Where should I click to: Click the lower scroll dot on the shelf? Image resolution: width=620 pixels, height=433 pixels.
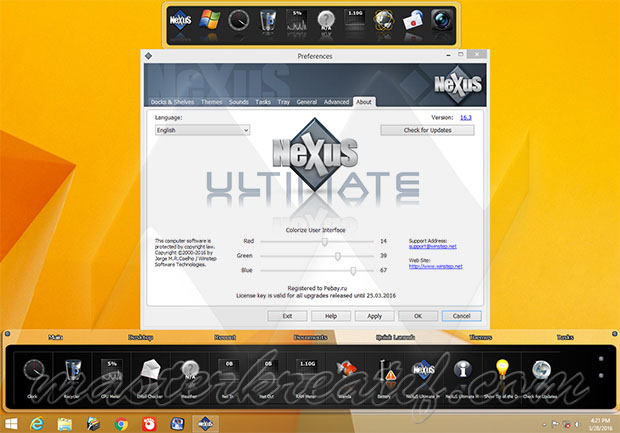(601, 375)
